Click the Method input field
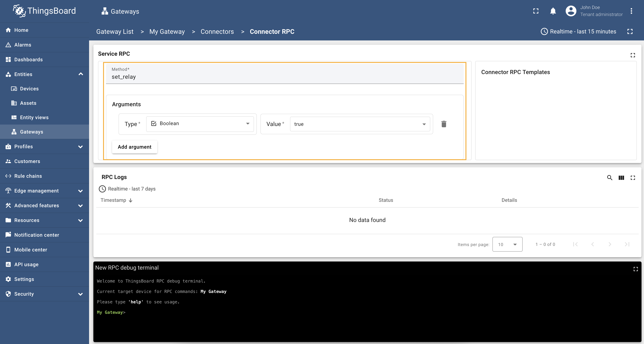The width and height of the screenshot is (644, 344). (x=284, y=77)
